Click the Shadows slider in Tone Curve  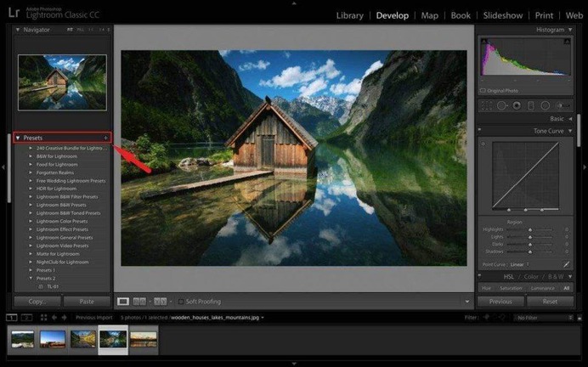(x=529, y=251)
